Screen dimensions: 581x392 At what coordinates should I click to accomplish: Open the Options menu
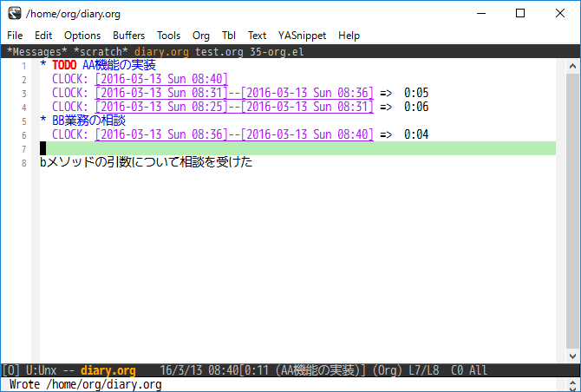82,36
